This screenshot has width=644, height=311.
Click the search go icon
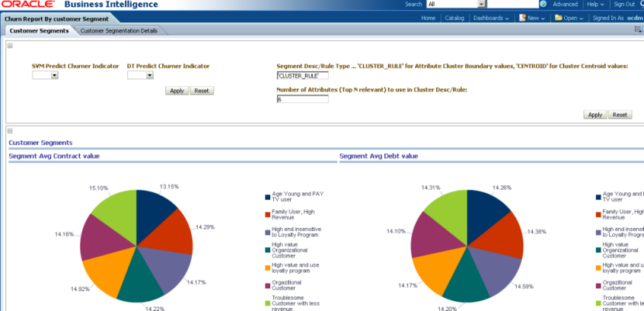coord(544,4)
